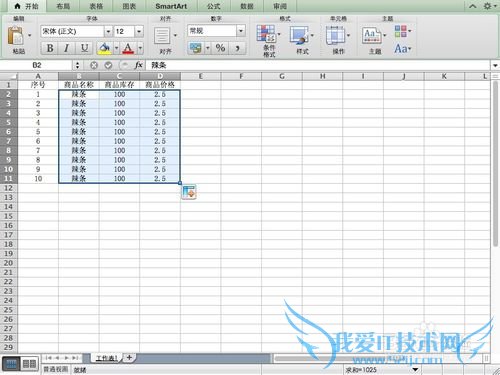
Task: Expand the alignment options arrow
Action: [175, 35]
